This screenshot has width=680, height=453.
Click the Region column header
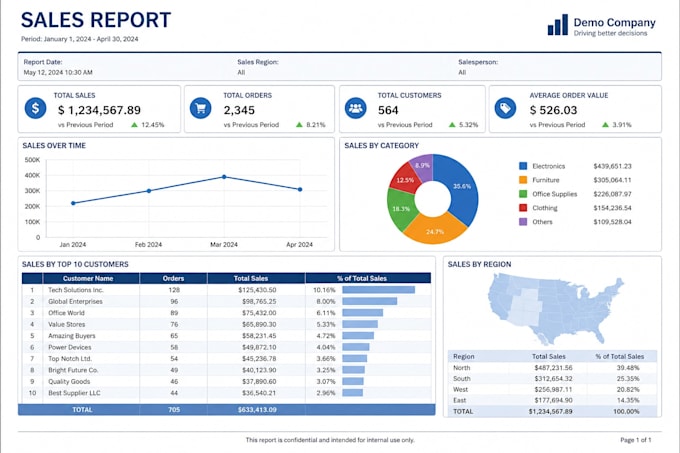coord(464,356)
